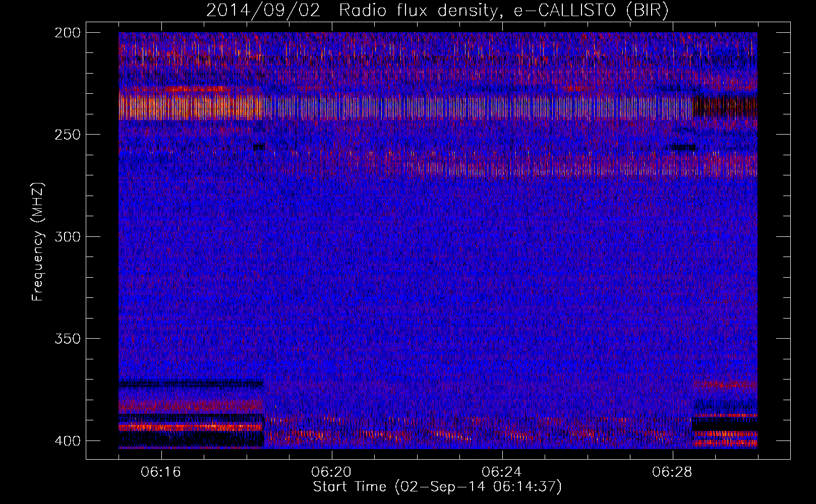Image resolution: width=816 pixels, height=504 pixels.
Task: Click the 06:28 time tick label
Action: click(x=672, y=472)
